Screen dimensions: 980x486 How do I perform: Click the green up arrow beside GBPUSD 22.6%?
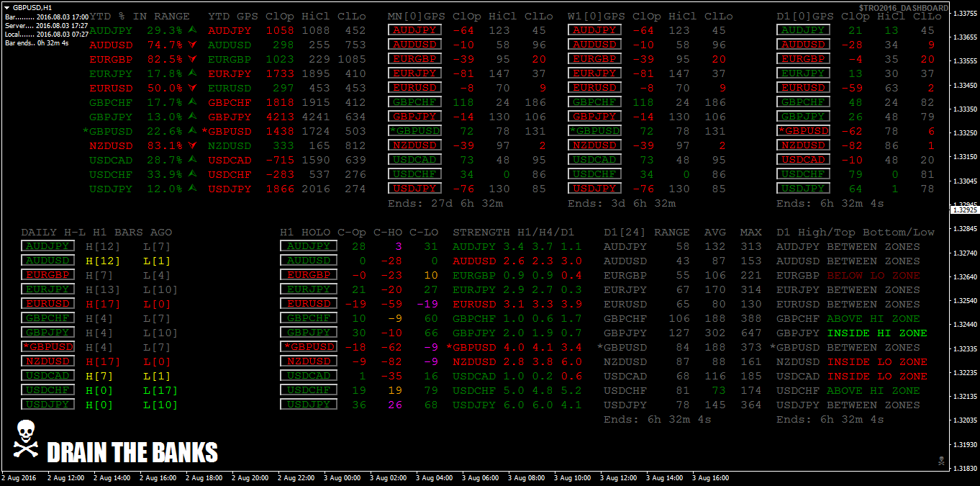(192, 130)
